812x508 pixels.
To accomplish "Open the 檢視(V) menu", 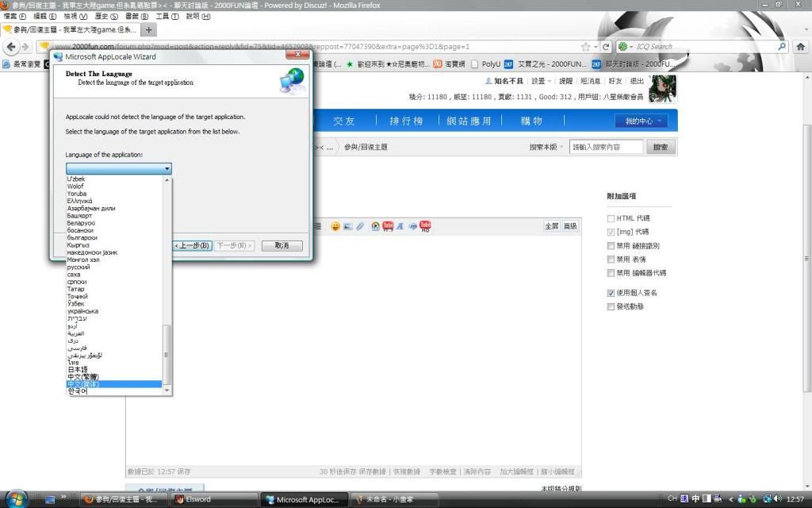I will [x=75, y=17].
